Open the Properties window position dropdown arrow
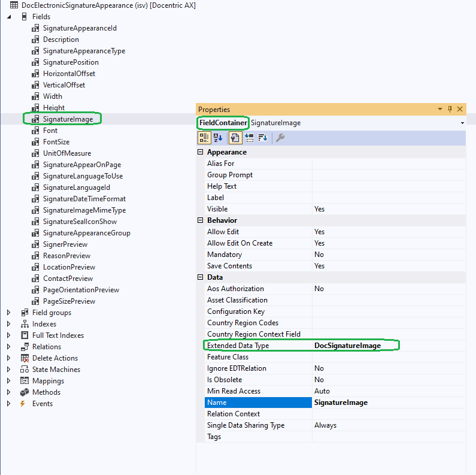476x475 pixels. [441, 109]
